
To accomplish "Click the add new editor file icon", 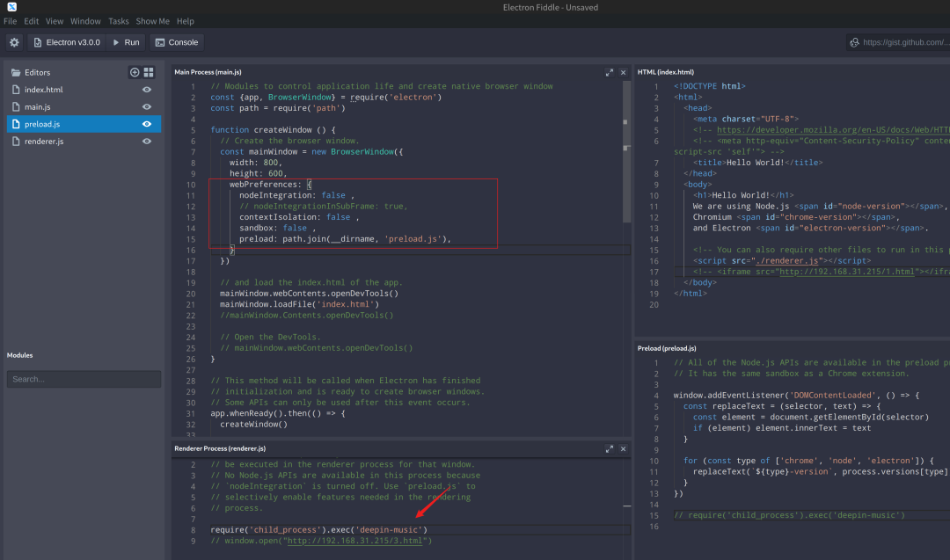I will click(x=135, y=72).
